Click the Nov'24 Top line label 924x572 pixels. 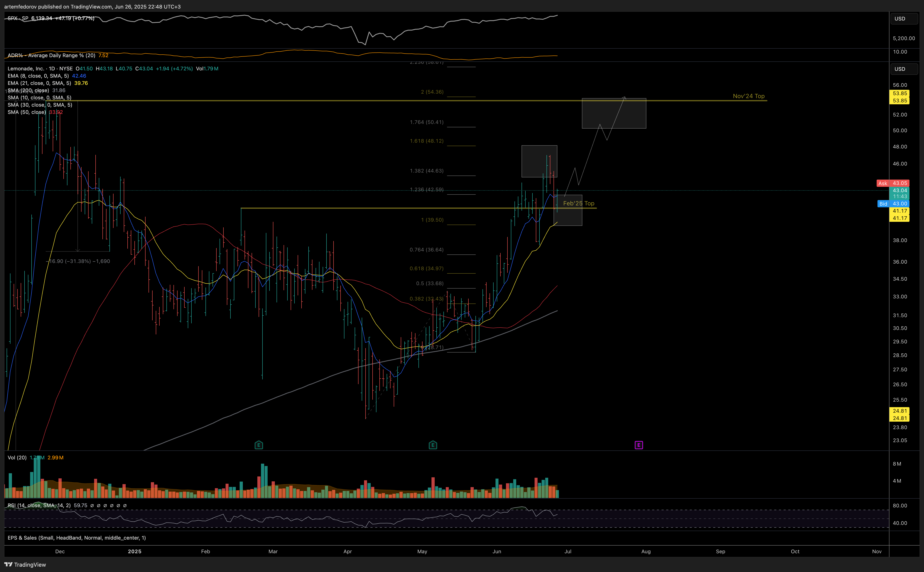(x=748, y=96)
